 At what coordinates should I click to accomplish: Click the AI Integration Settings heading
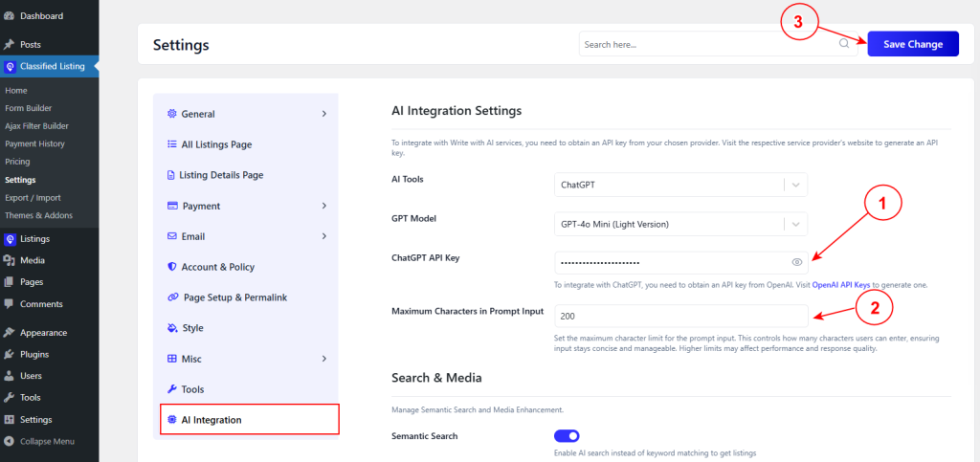457,111
